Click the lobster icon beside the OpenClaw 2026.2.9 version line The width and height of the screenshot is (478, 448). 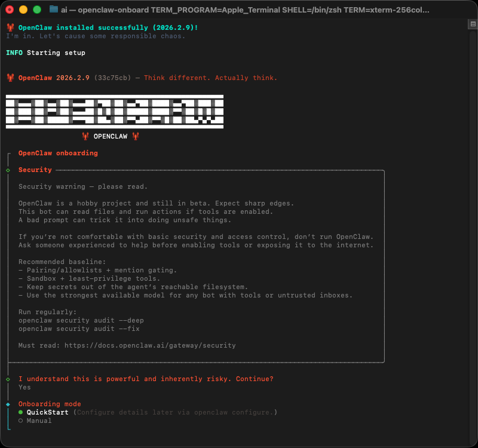(x=10, y=78)
